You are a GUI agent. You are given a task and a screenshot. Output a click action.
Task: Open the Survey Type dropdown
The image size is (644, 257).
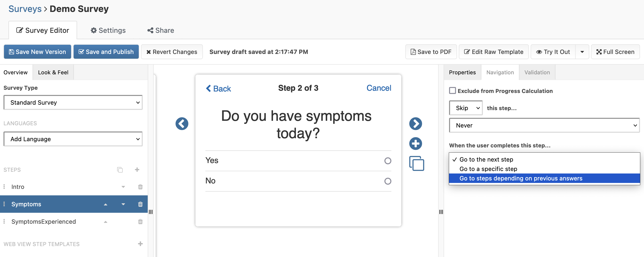click(73, 102)
